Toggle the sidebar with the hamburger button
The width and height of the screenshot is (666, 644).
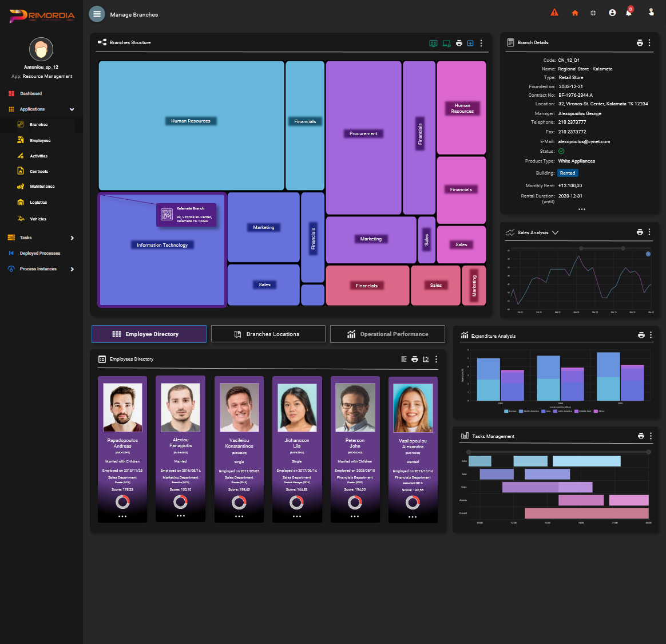click(x=97, y=14)
